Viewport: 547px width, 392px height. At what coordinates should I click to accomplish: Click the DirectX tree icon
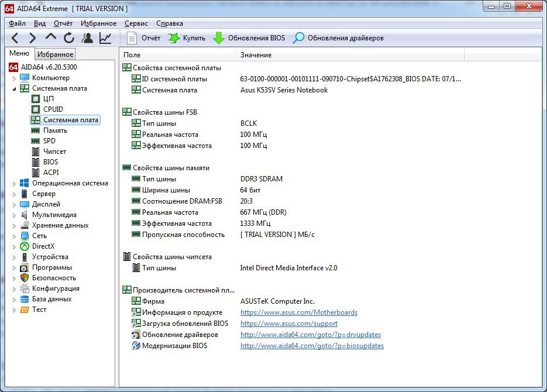click(25, 246)
